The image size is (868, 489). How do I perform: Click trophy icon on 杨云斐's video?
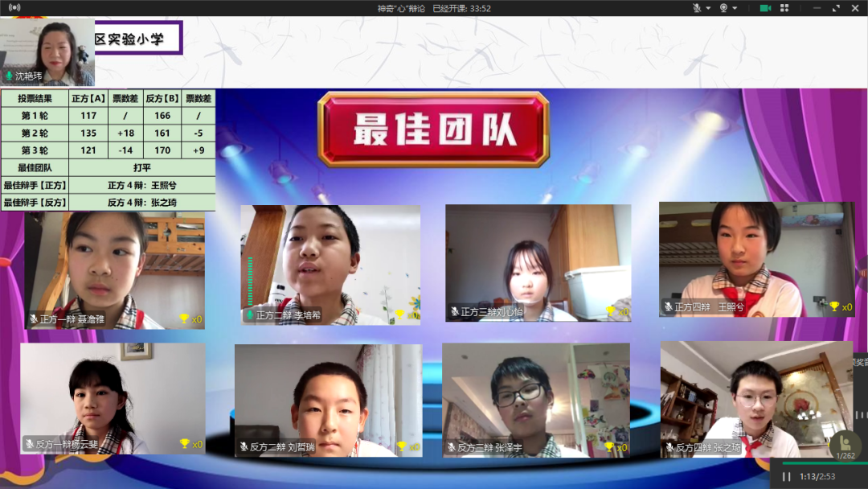point(185,443)
